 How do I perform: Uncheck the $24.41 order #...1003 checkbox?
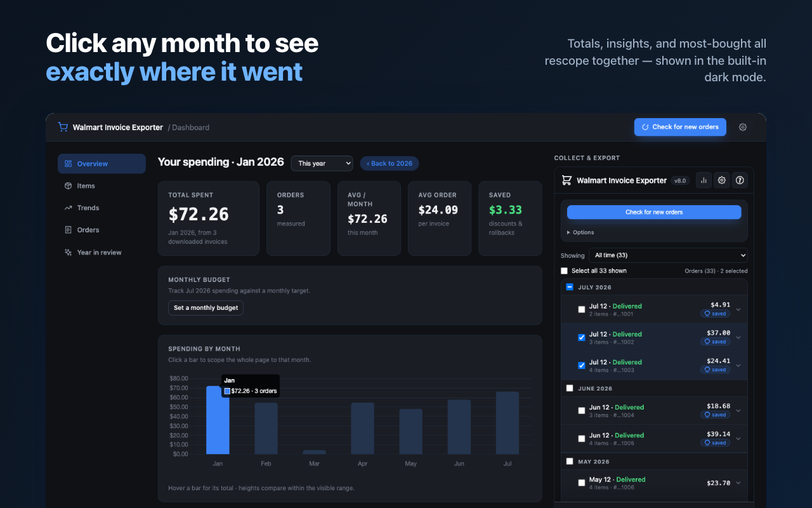point(582,366)
